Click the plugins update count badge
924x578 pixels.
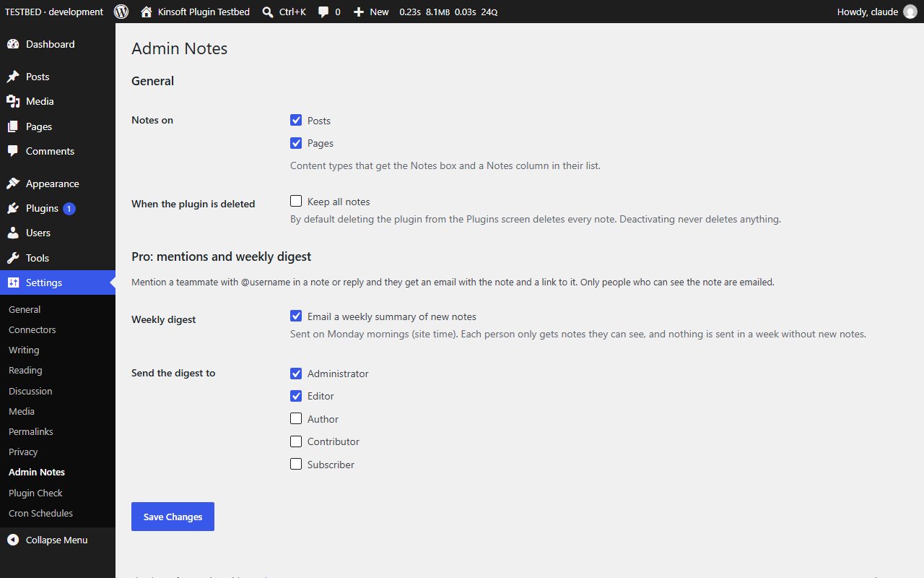click(x=69, y=209)
